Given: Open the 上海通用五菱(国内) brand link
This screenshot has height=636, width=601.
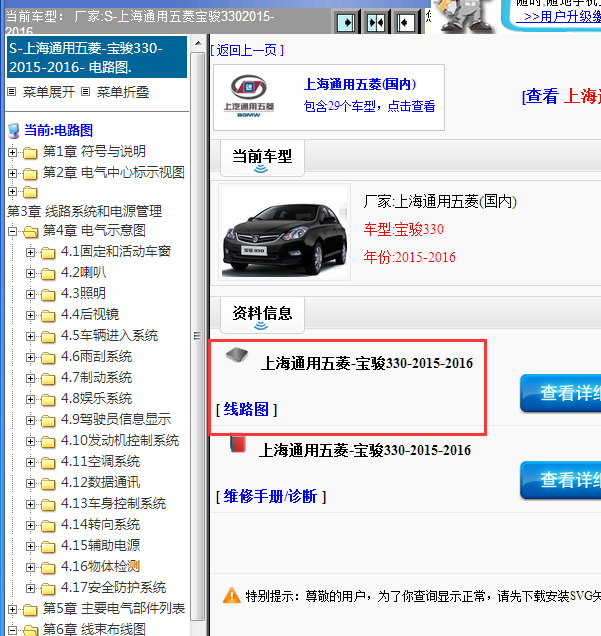Looking at the screenshot, I should click(359, 84).
